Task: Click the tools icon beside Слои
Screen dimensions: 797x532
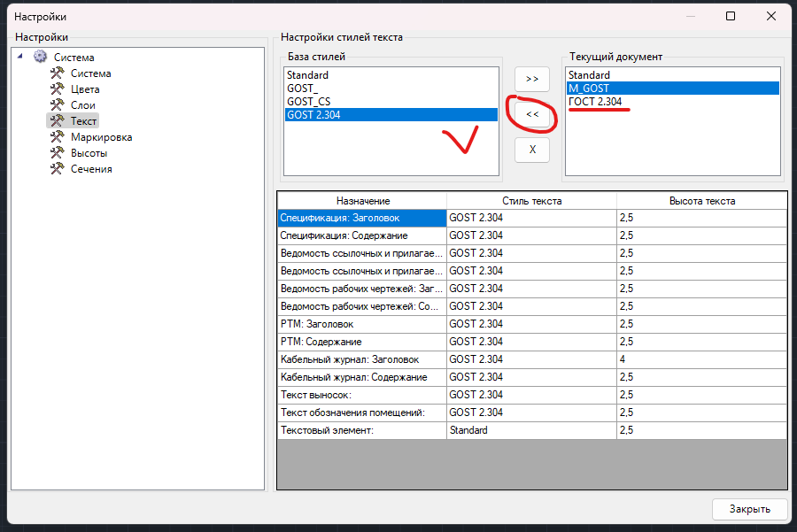Action: tap(58, 105)
